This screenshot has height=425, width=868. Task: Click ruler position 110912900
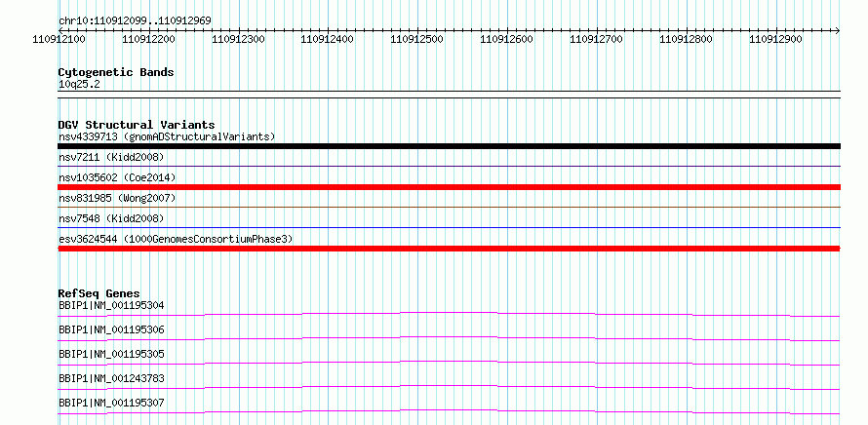(x=776, y=39)
